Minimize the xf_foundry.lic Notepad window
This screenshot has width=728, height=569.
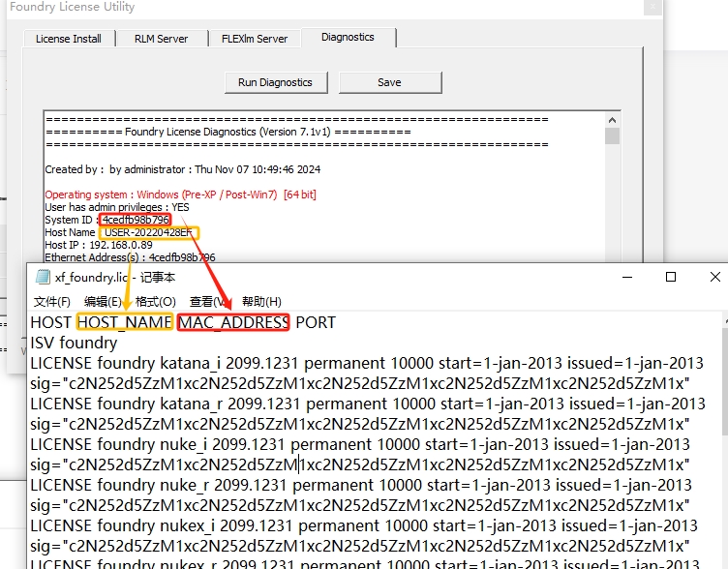coord(625,277)
